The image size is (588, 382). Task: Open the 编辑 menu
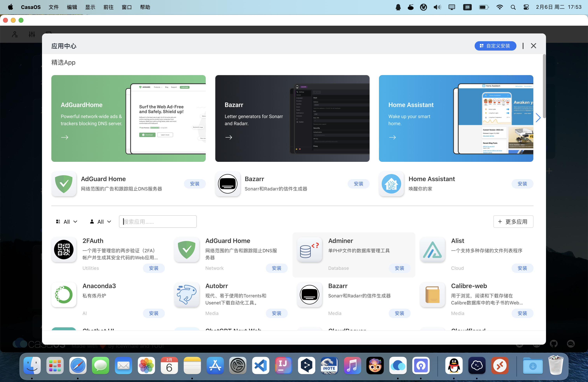click(72, 7)
